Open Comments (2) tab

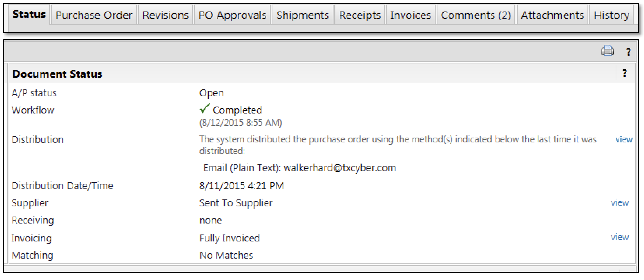click(476, 15)
